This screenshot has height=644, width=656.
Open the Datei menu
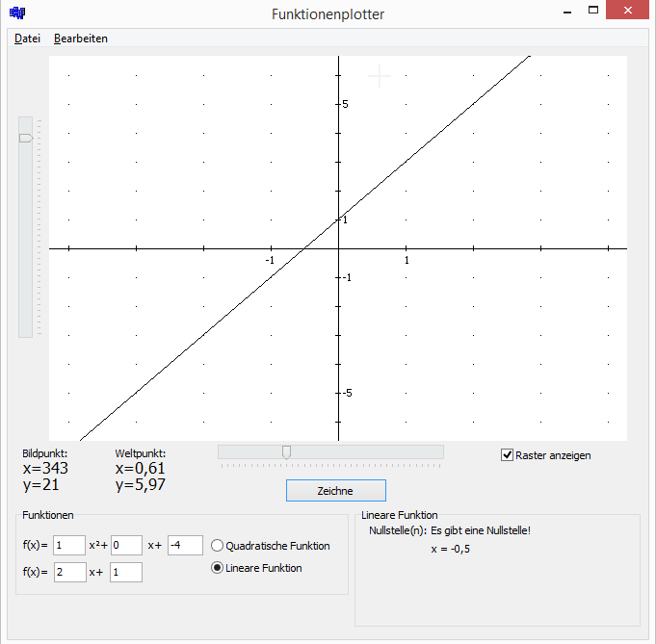coord(27,39)
